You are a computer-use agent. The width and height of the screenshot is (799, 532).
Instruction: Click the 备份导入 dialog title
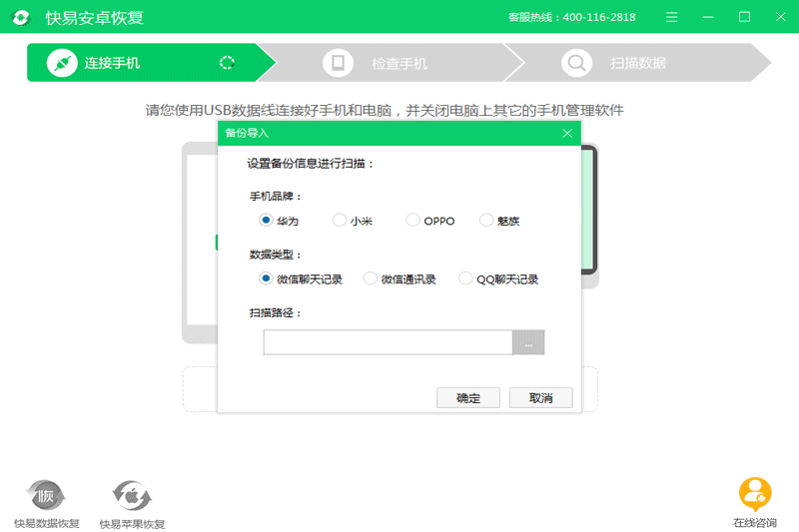tap(247, 134)
